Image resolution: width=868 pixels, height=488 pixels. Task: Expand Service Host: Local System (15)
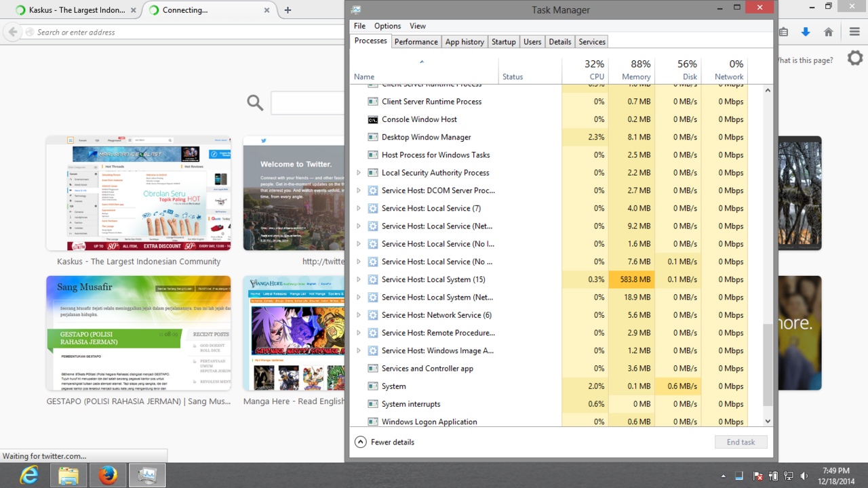coord(359,279)
